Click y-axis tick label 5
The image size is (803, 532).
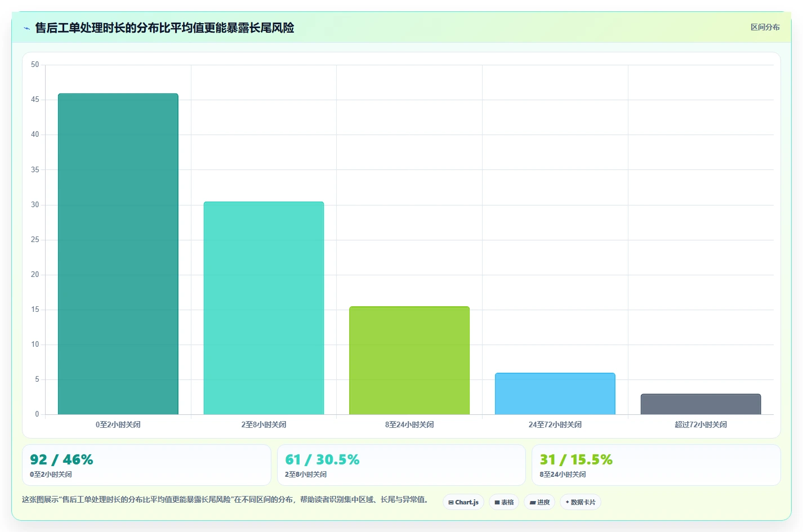[37, 379]
